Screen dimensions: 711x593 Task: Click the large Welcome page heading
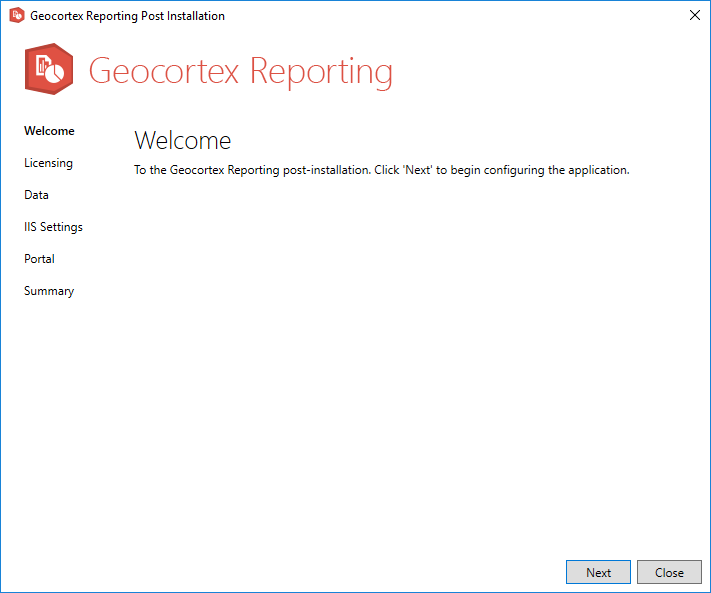(x=182, y=140)
